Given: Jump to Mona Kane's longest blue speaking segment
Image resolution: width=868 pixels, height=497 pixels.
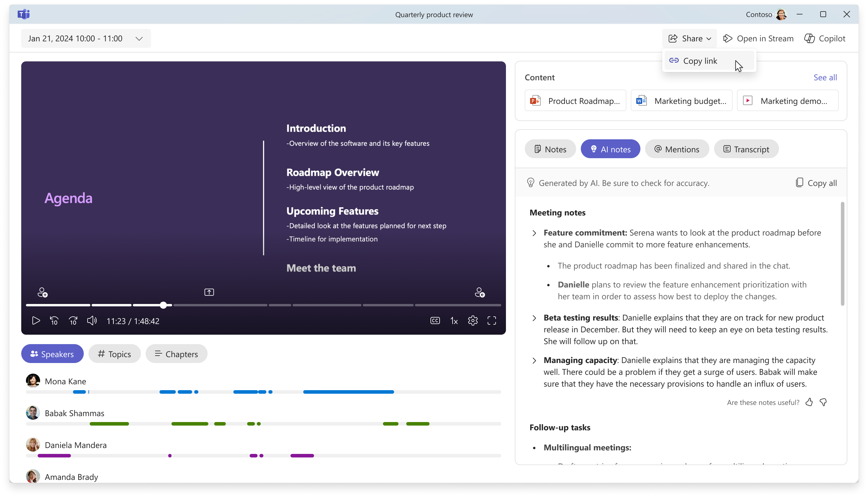Looking at the screenshot, I should pyautogui.click(x=348, y=392).
